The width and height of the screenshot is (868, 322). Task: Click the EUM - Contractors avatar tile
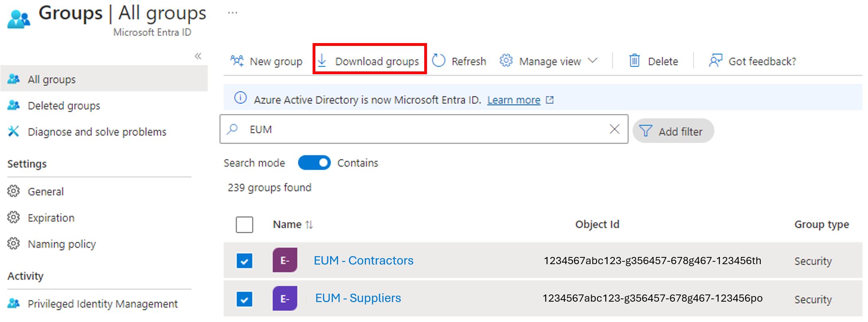pos(285,260)
